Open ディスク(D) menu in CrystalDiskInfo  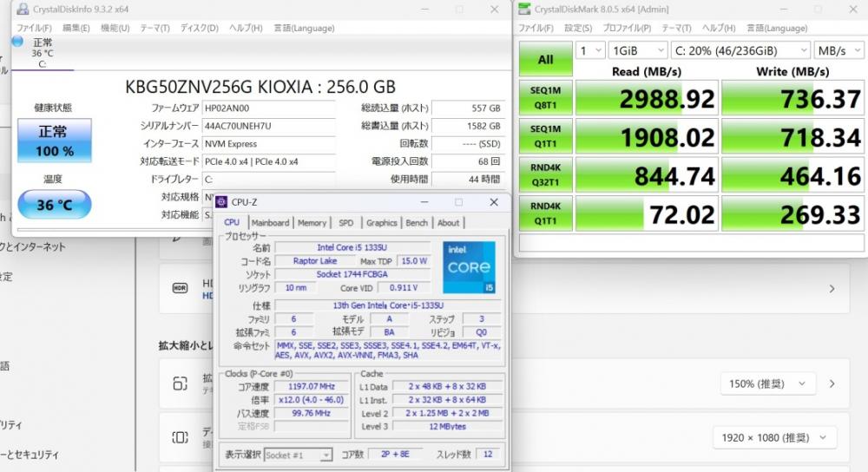click(200, 28)
